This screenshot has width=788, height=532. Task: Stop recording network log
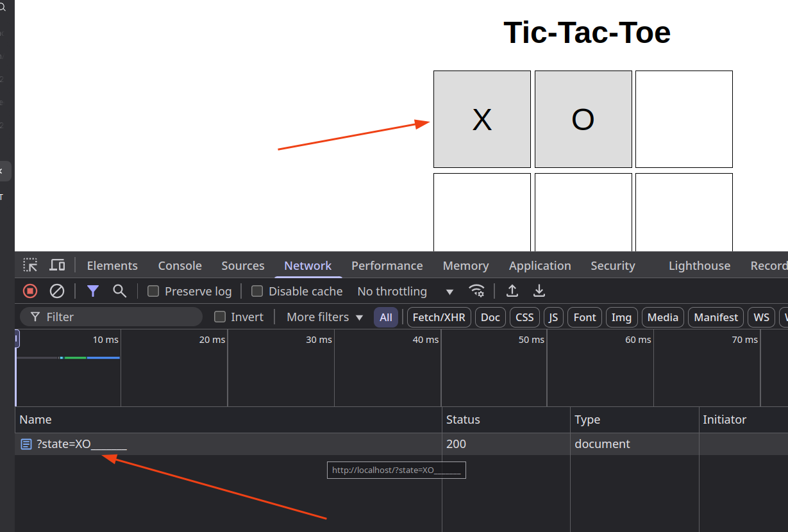(30, 291)
